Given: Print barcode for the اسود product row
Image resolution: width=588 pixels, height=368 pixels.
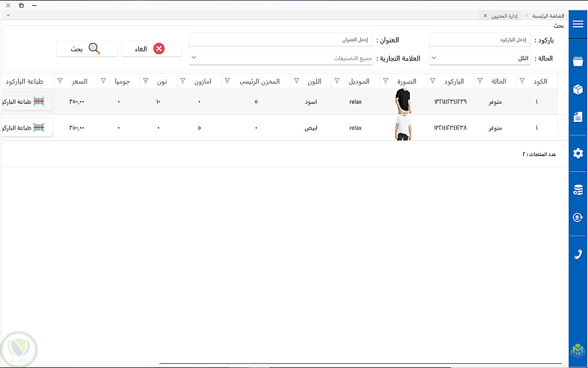Looking at the screenshot, I should (27, 101).
